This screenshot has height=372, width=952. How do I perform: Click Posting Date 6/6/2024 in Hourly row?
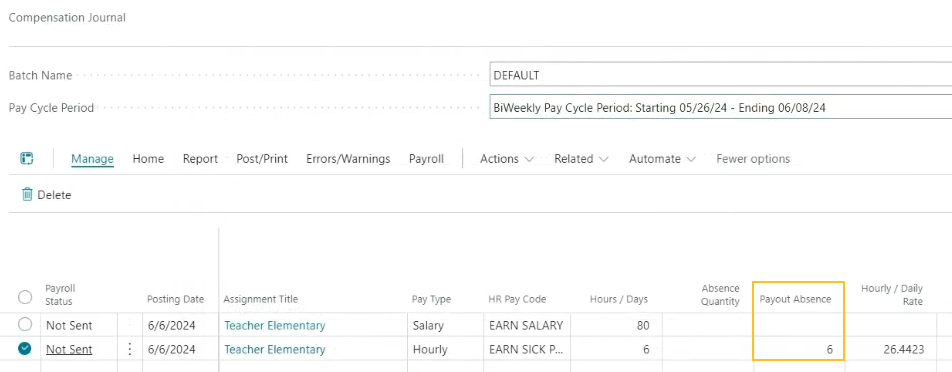[x=171, y=350]
